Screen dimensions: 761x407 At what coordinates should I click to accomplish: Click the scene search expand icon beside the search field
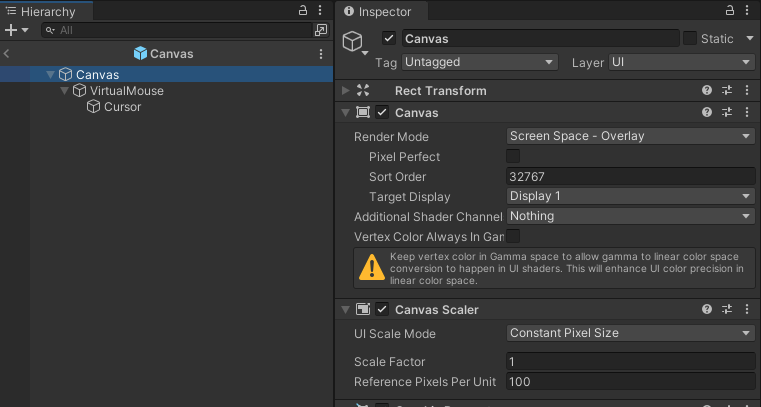[321, 30]
